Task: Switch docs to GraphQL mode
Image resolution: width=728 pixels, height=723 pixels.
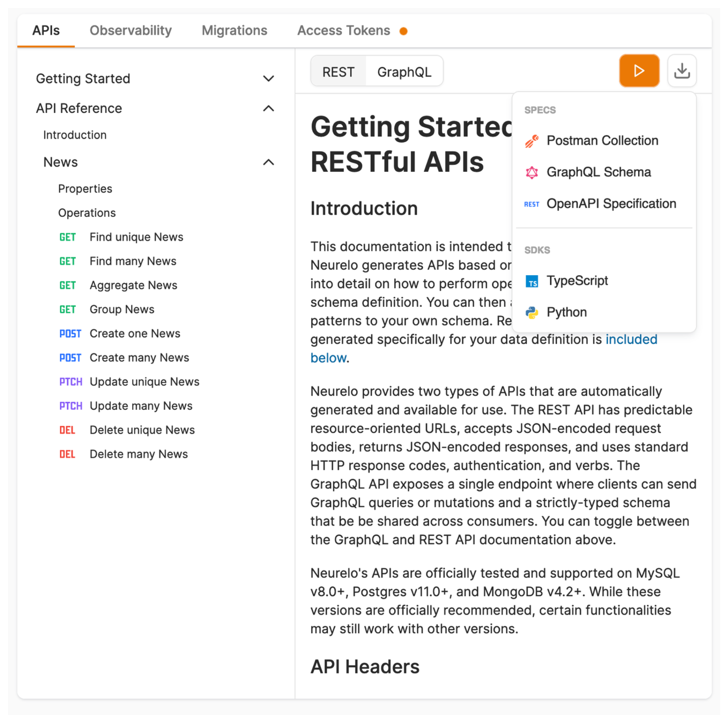Action: (404, 72)
